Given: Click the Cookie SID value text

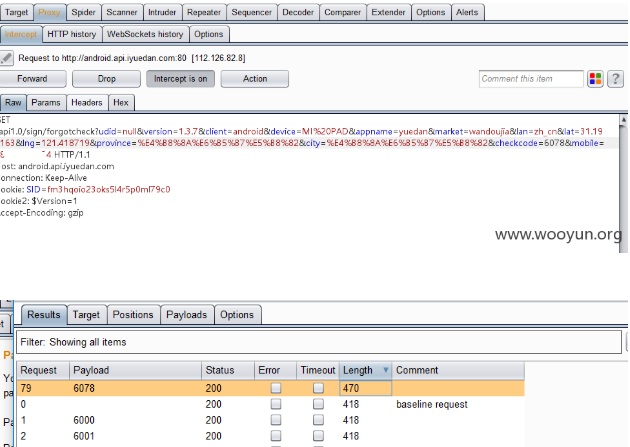Looking at the screenshot, I should [108, 189].
